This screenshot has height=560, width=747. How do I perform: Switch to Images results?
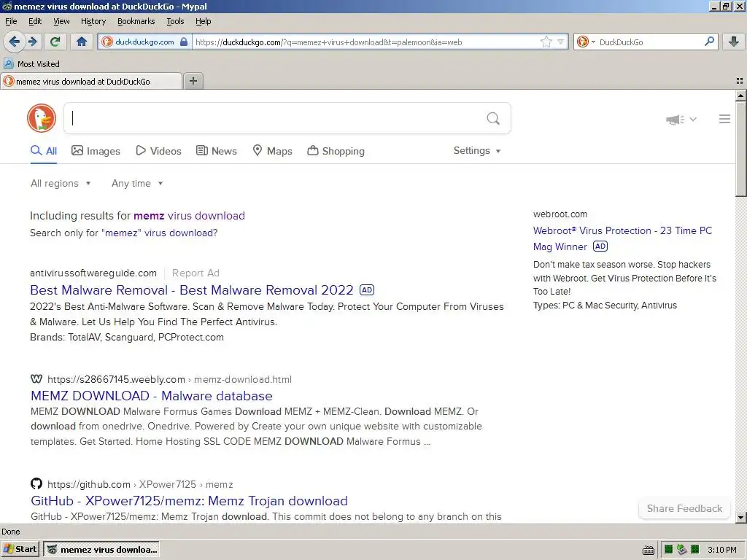[96, 151]
